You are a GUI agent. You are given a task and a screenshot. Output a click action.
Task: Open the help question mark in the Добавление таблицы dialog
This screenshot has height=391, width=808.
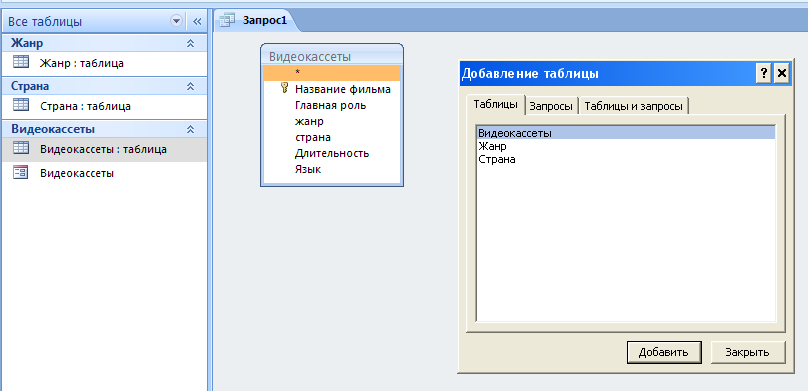(x=764, y=74)
